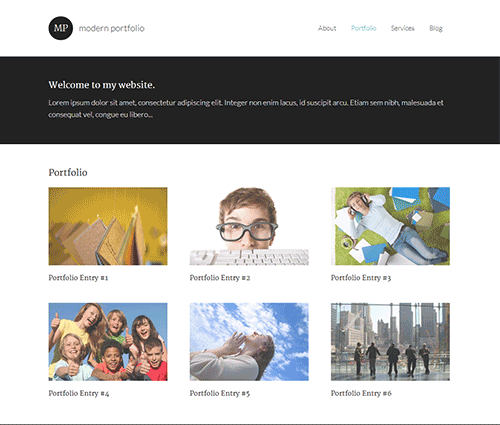Screen dimensions: 500x425
Task: Open the city skyline businessmen thumbnail
Action: point(390,342)
